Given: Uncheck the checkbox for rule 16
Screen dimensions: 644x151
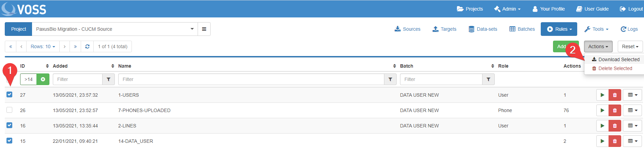Looking at the screenshot, I should tap(10, 125).
